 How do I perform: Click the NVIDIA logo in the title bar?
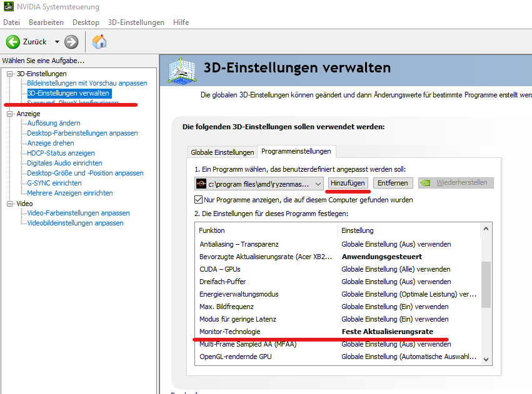click(9, 6)
